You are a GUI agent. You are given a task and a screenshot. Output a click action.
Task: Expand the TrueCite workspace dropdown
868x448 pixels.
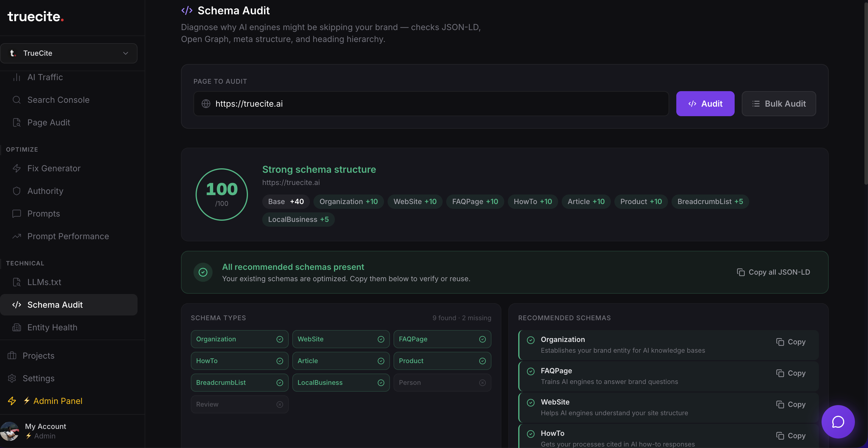pos(69,53)
